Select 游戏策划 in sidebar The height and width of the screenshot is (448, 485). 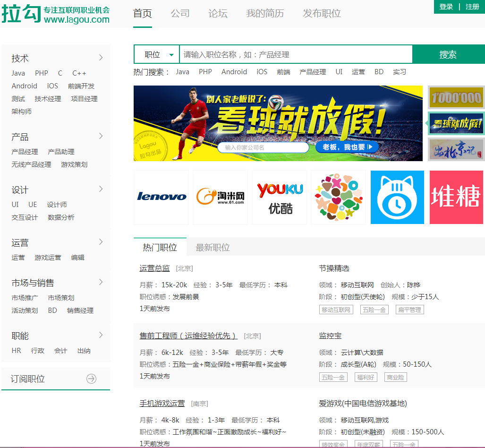click(x=74, y=164)
